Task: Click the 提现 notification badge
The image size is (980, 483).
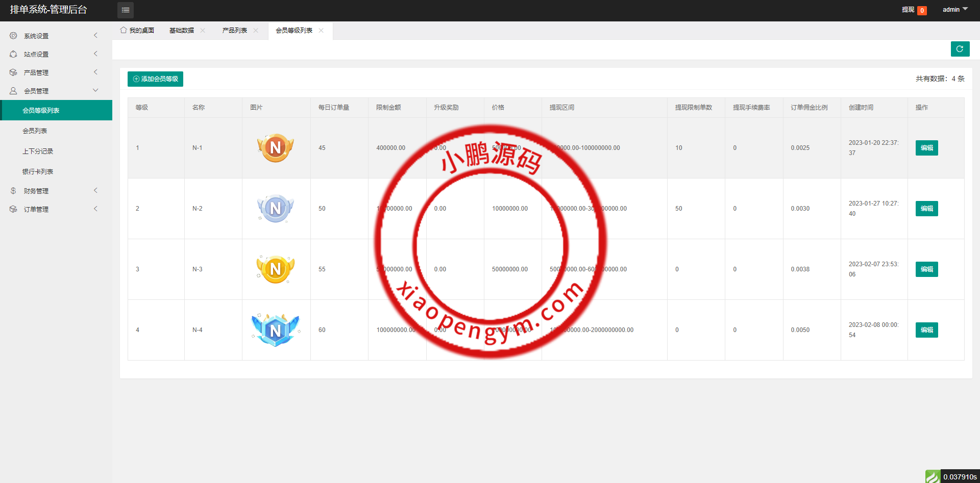Action: coord(922,10)
